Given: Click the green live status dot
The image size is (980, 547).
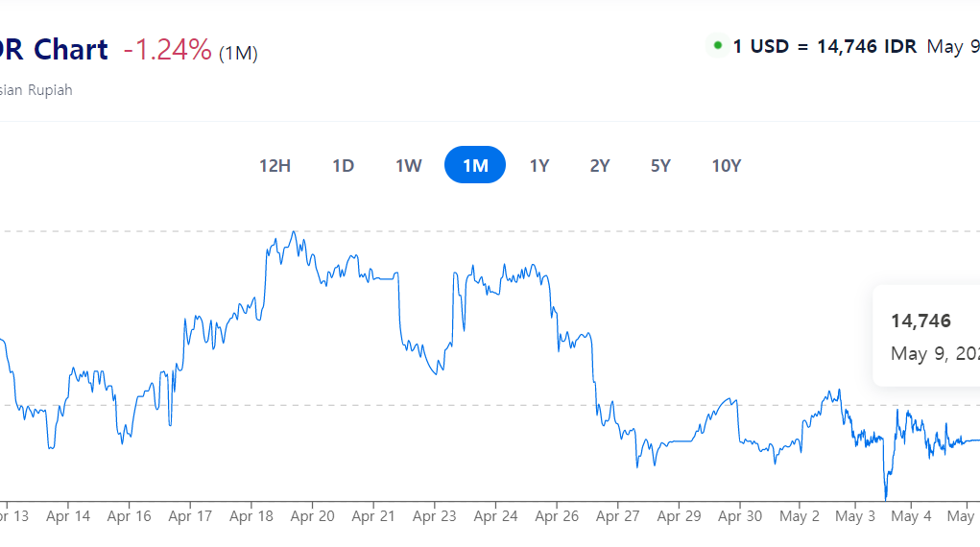Looking at the screenshot, I should point(717,46).
